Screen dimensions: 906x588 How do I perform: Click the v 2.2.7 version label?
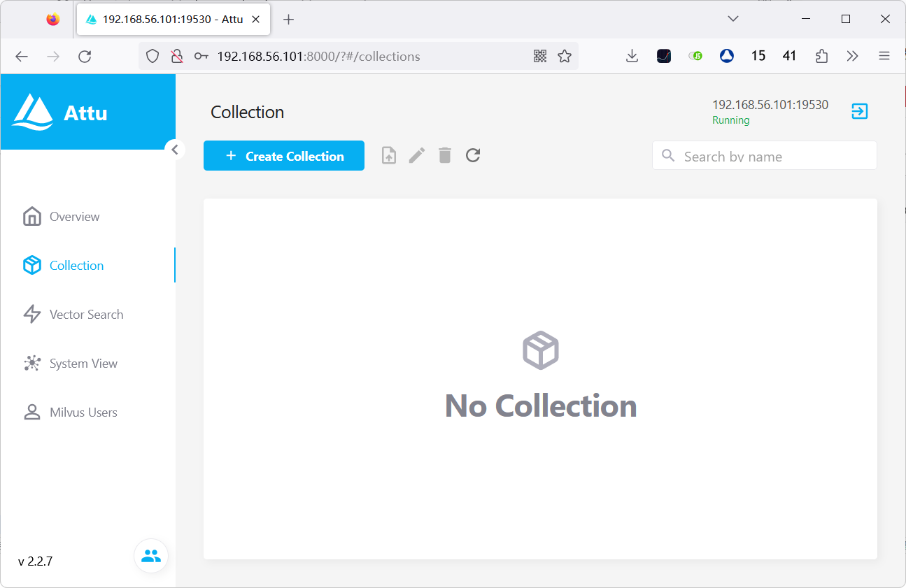(36, 561)
